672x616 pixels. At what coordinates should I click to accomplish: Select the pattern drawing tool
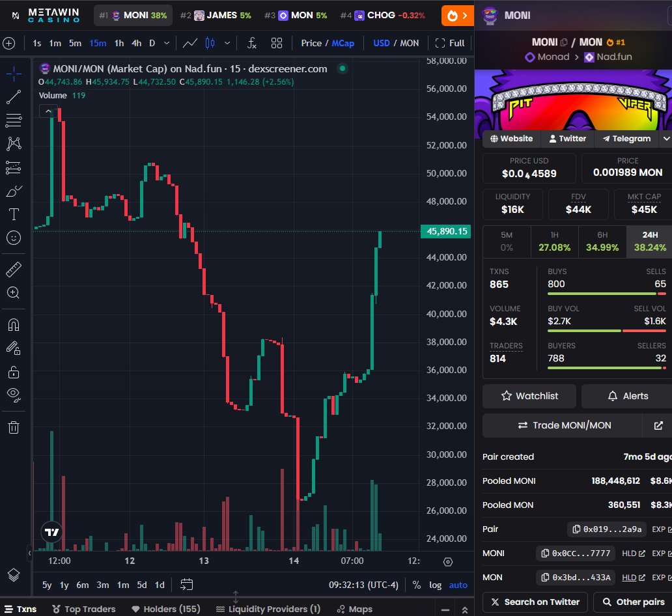click(x=14, y=144)
